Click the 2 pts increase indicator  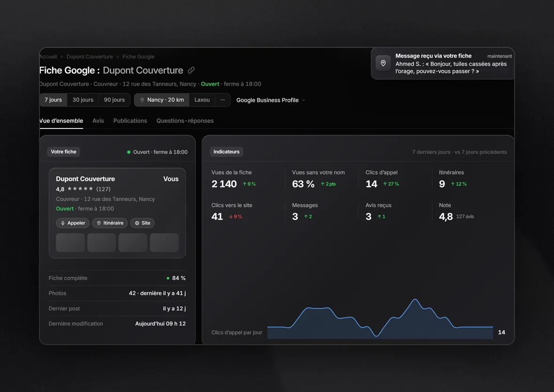coord(328,184)
